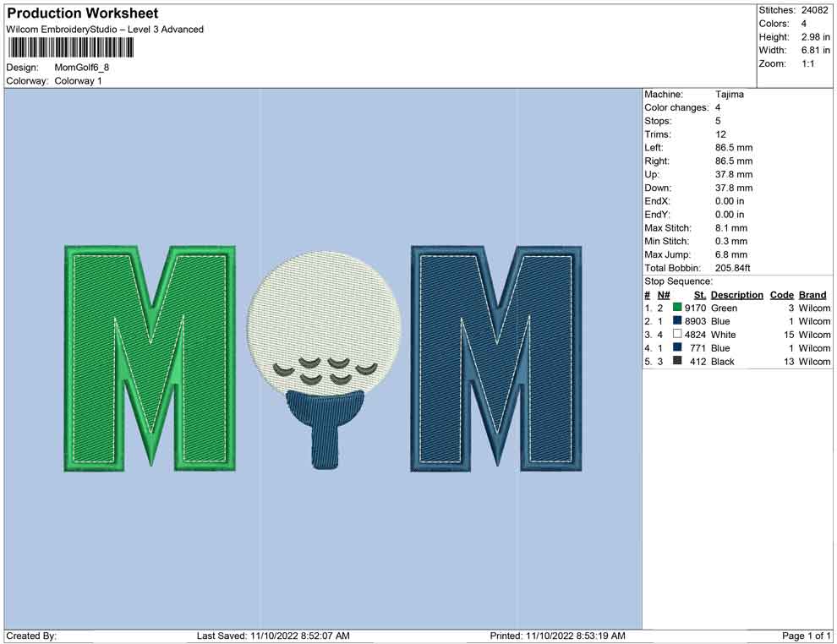The image size is (837, 644).
Task: Select the Tajima machine value
Action: (730, 95)
